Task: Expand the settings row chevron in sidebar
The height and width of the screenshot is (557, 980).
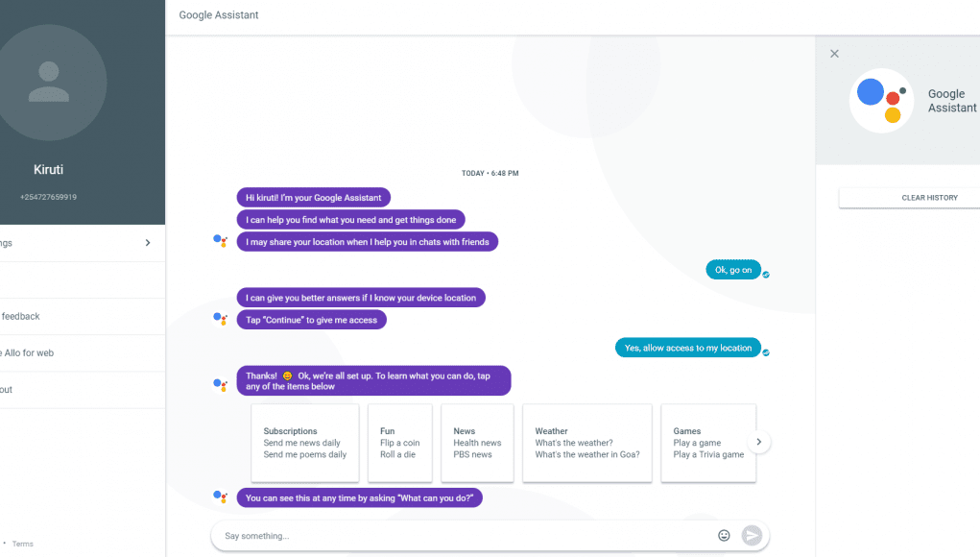Action: 148,243
